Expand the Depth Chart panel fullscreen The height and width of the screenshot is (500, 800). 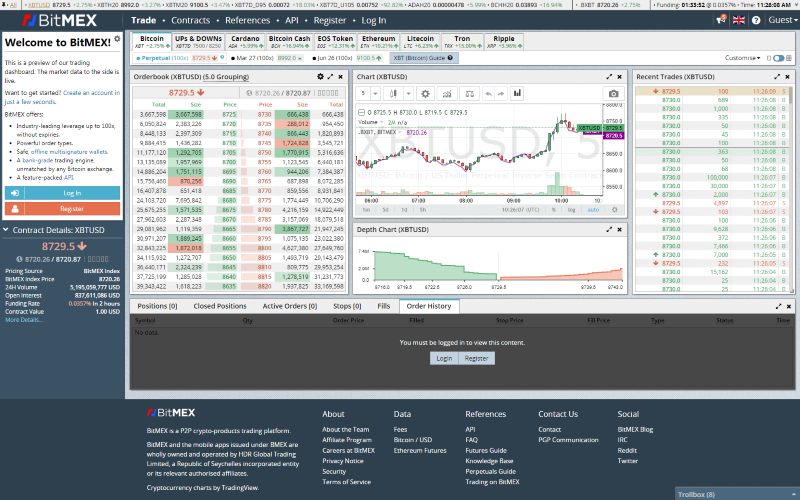(609, 230)
